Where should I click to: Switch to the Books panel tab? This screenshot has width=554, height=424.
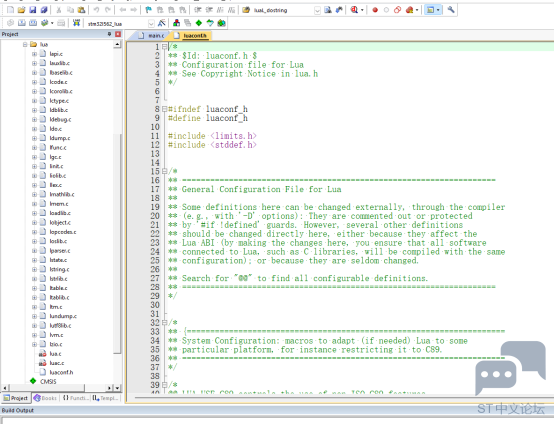pyautogui.click(x=45, y=398)
